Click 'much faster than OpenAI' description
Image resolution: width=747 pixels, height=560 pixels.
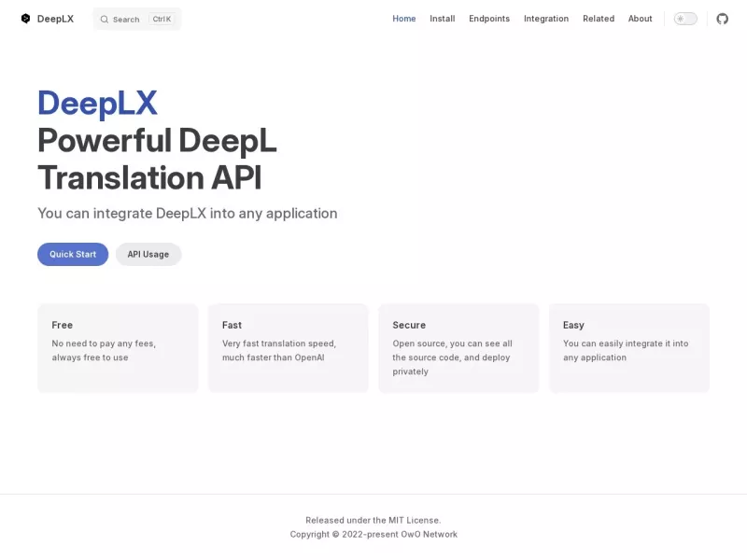tap(273, 357)
